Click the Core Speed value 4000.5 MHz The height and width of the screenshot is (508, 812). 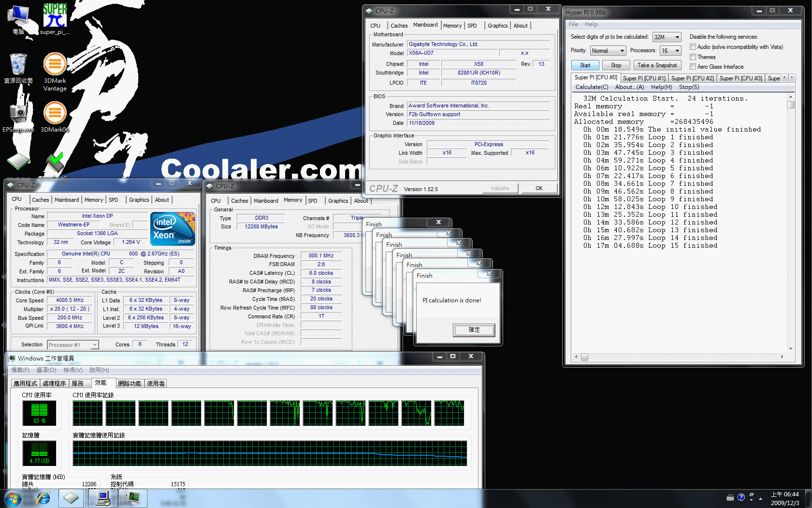pos(70,300)
